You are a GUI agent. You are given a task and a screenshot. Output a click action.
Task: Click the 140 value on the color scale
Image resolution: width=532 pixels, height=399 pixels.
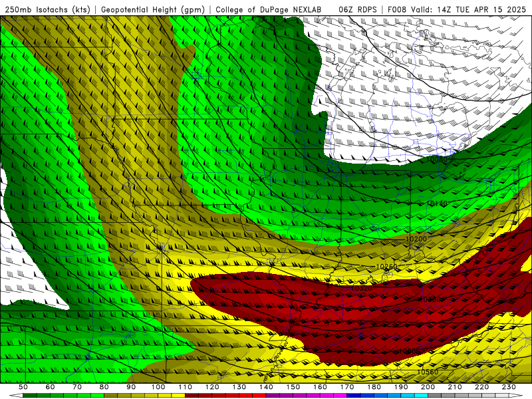pos(266,387)
